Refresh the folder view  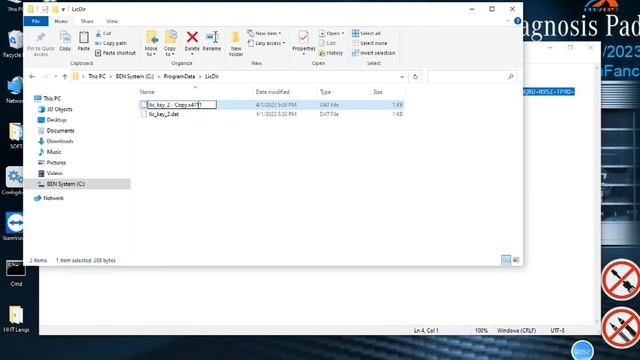(415, 77)
